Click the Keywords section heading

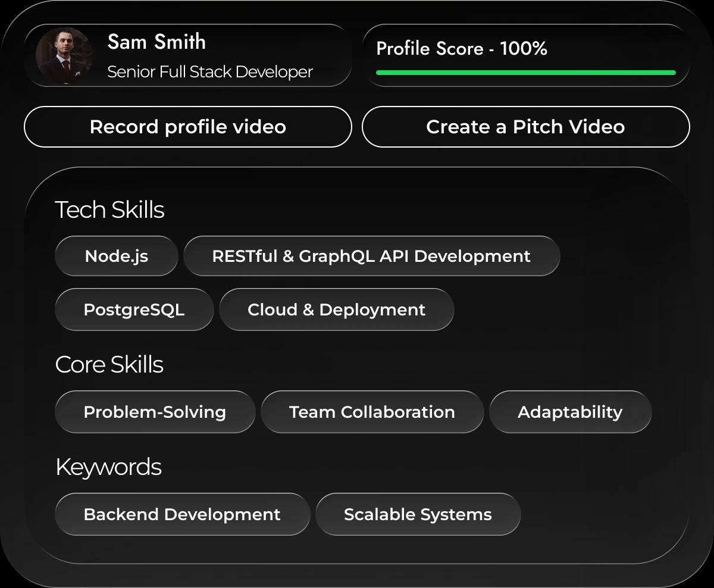(108, 467)
